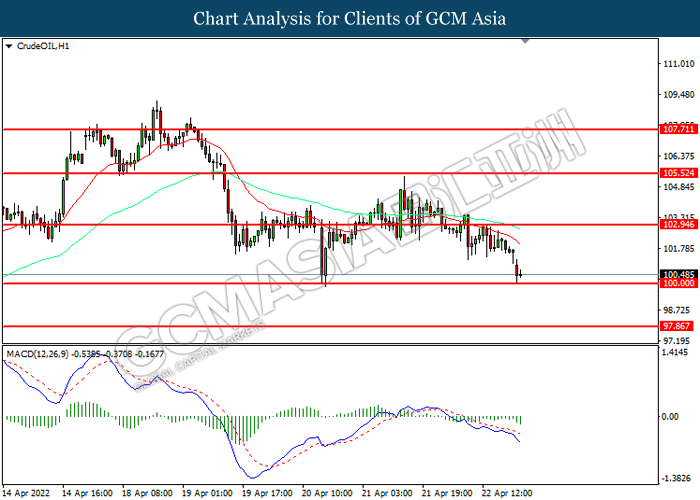The width and height of the screenshot is (700, 500).
Task: Click the 104.845 price axis value
Action: 679,187
